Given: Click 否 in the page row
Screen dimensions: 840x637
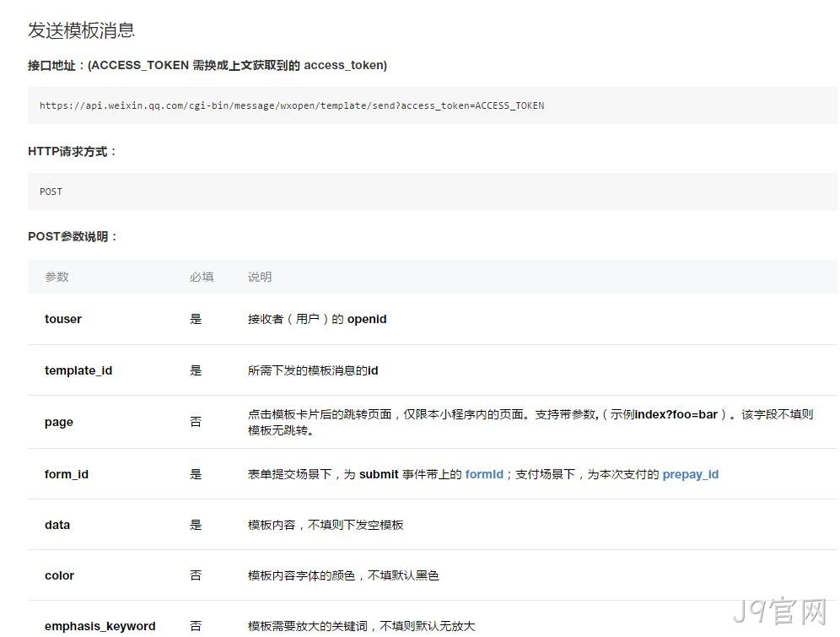Looking at the screenshot, I should (x=196, y=422).
